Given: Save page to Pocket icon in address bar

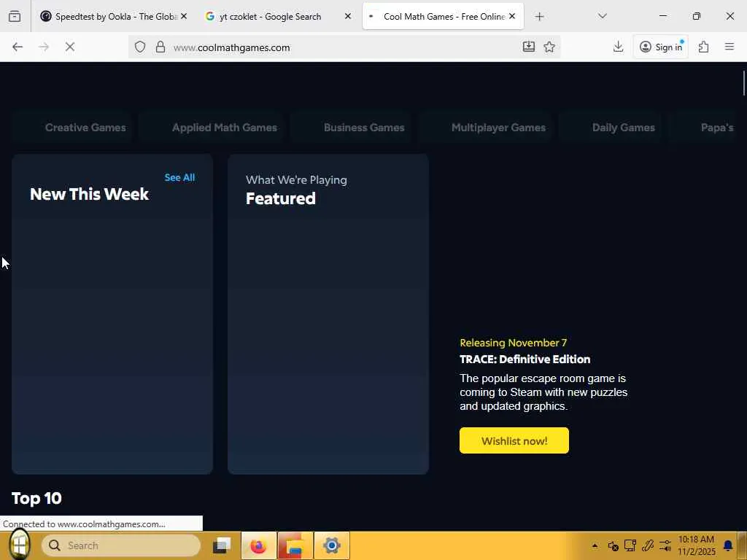Looking at the screenshot, I should click(x=529, y=47).
